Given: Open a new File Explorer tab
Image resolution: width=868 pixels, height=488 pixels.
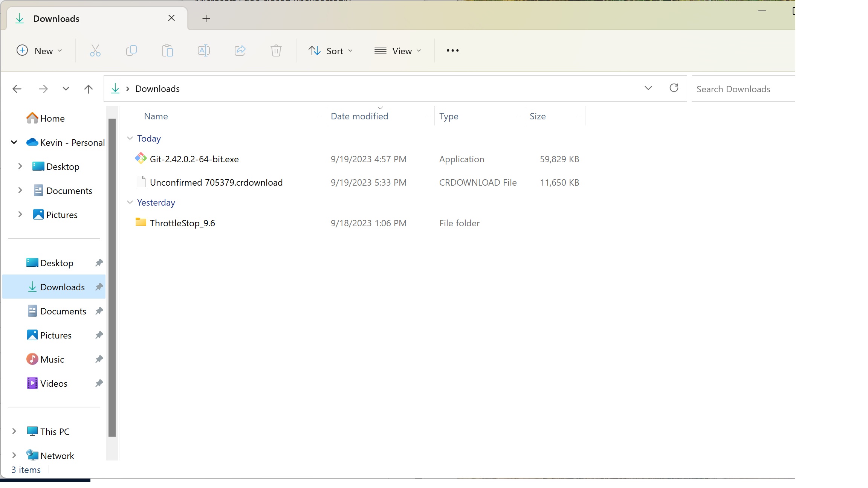Looking at the screenshot, I should [x=206, y=18].
